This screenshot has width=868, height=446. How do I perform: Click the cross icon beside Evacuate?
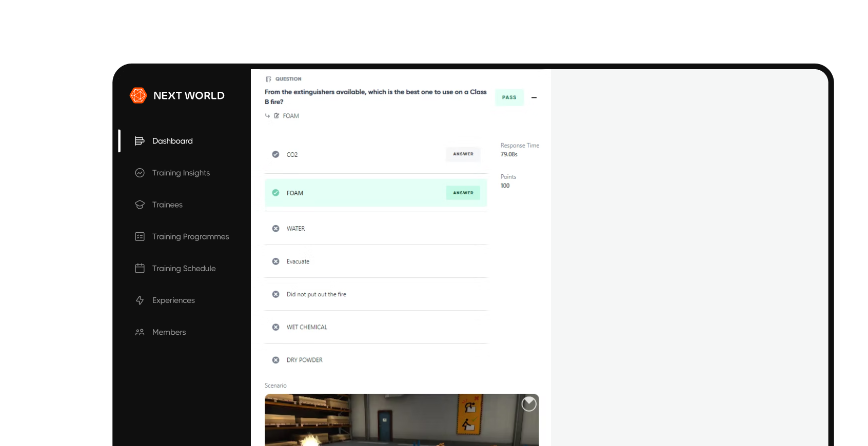coord(275,261)
